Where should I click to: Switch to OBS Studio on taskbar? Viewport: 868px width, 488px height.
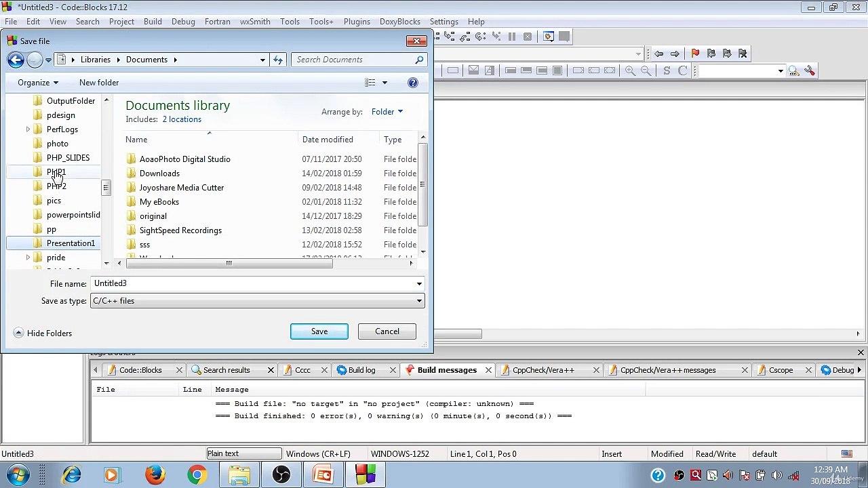(281, 474)
